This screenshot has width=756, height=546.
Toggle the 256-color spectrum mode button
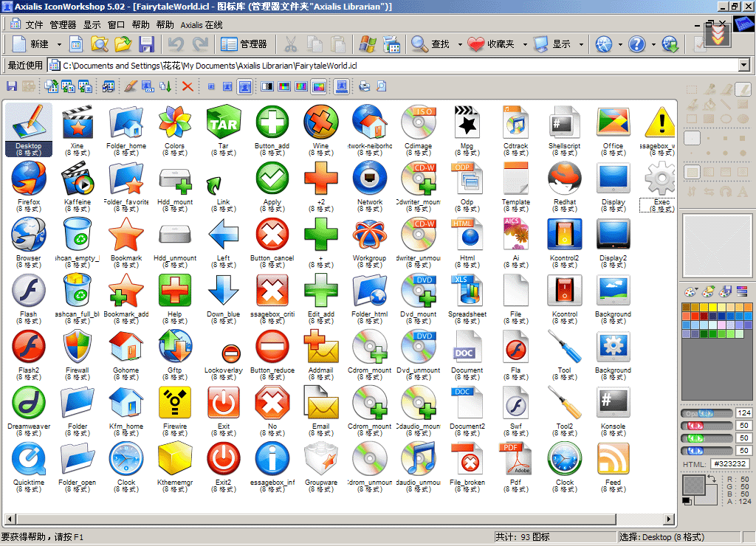tap(301, 87)
